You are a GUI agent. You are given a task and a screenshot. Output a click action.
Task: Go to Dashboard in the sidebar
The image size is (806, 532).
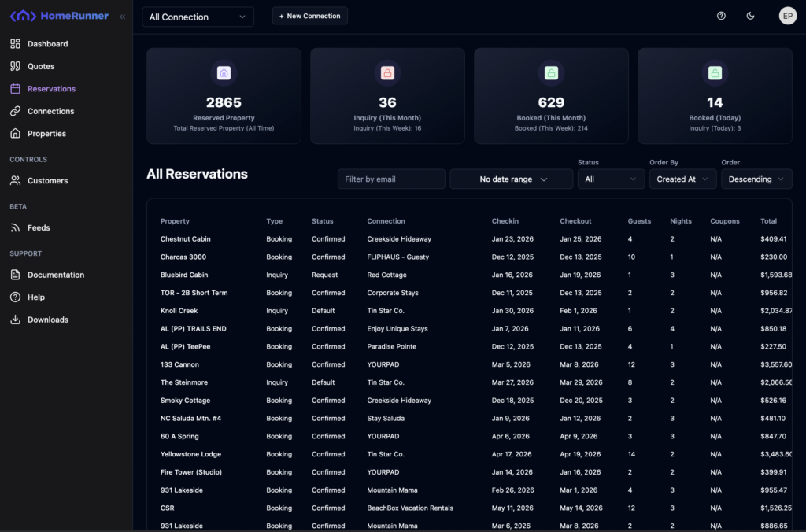click(x=47, y=44)
